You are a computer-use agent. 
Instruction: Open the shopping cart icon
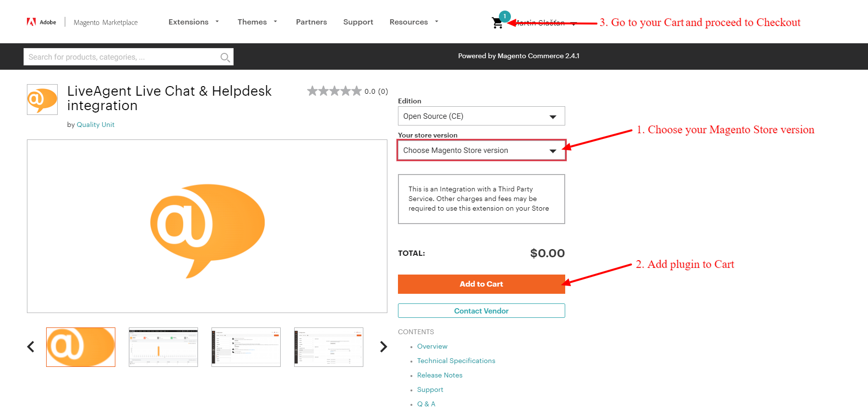coord(497,23)
